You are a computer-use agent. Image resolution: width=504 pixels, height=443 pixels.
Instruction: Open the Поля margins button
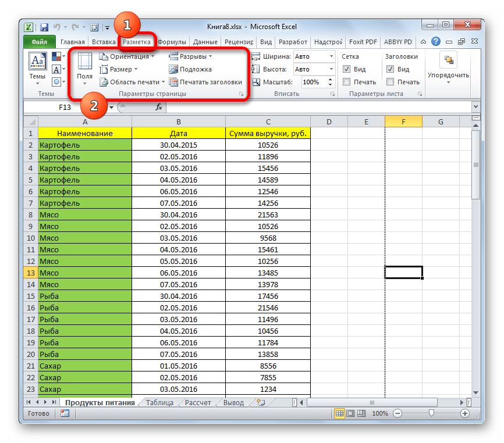tap(84, 69)
